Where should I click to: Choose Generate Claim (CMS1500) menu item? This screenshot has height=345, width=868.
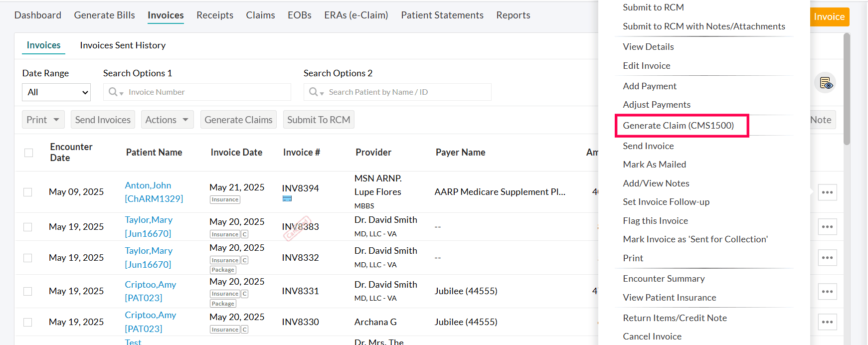[x=679, y=126]
